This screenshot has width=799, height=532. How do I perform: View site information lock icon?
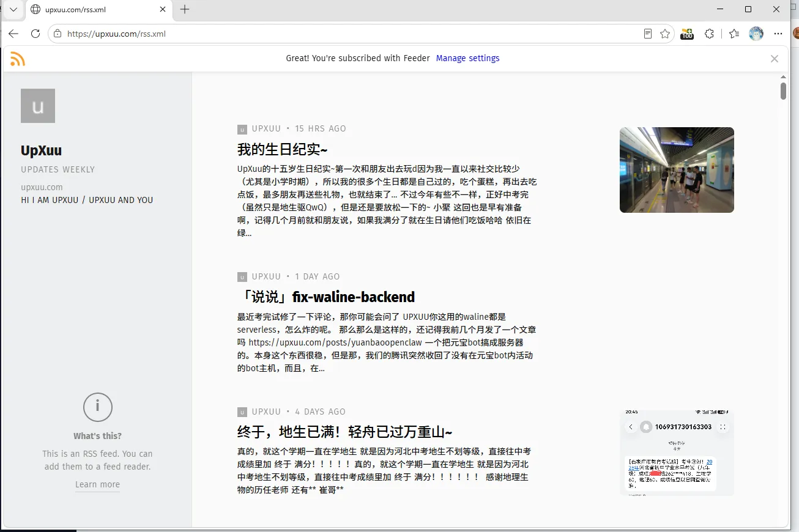pos(58,34)
